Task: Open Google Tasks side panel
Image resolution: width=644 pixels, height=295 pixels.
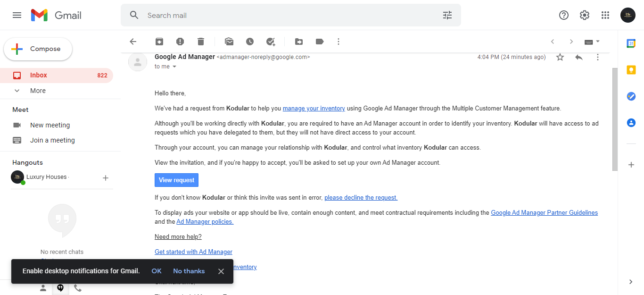Action: point(631,96)
